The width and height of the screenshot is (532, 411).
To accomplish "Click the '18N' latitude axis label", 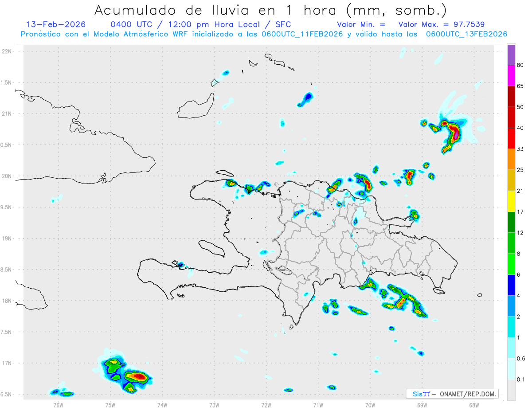I will click(7, 301).
